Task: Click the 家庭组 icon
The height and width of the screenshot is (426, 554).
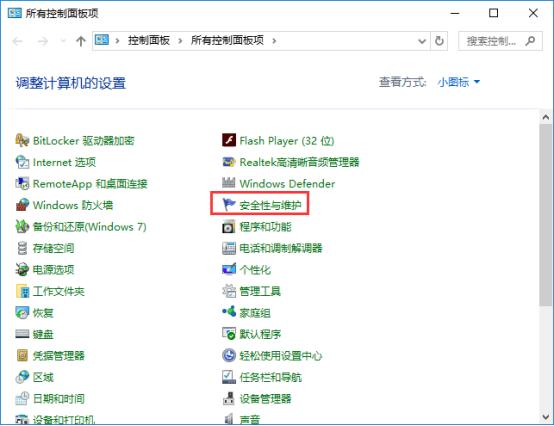Action: pos(229,312)
